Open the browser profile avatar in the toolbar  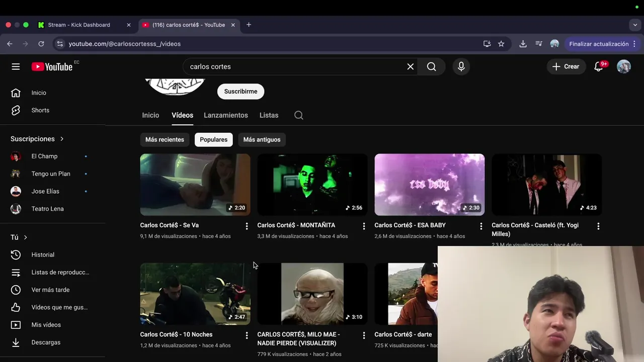[554, 44]
